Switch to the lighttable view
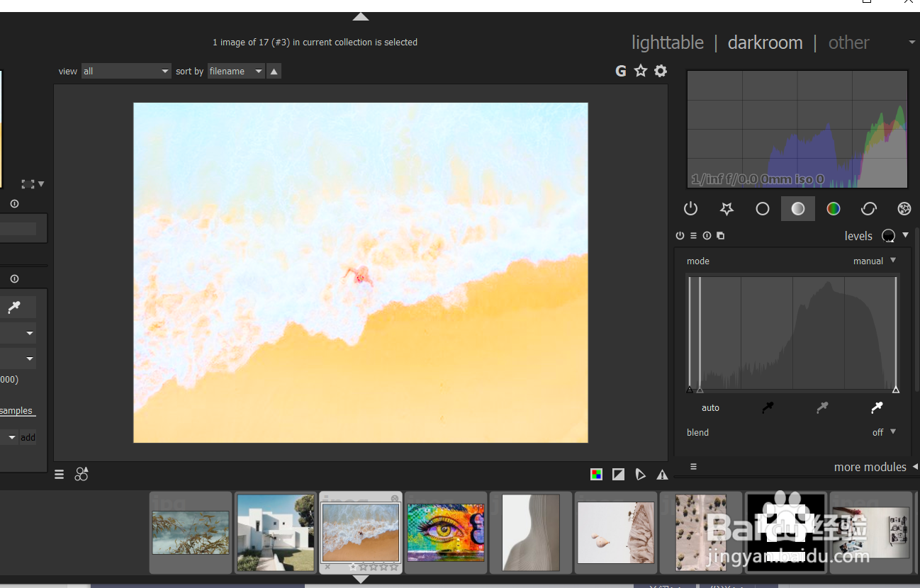The height and width of the screenshot is (588, 920). click(x=668, y=43)
